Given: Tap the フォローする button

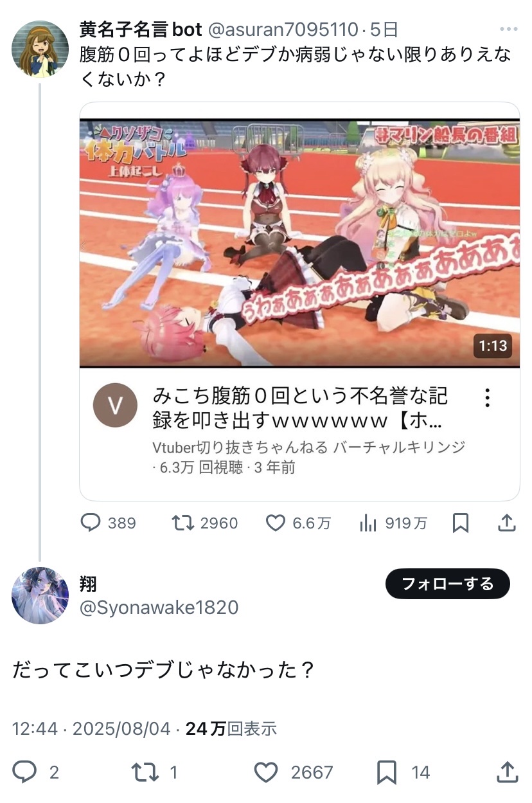Looking at the screenshot, I should click(x=448, y=584).
